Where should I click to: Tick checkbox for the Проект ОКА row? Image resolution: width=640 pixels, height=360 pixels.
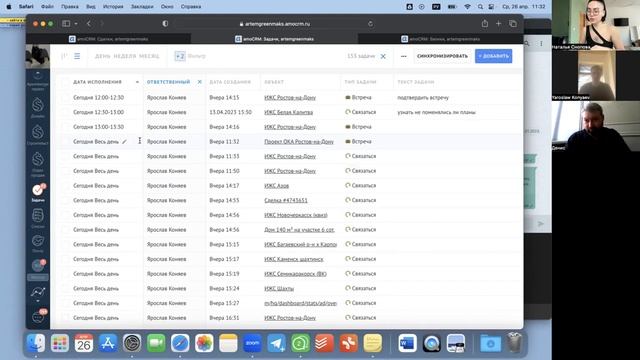tap(65, 142)
